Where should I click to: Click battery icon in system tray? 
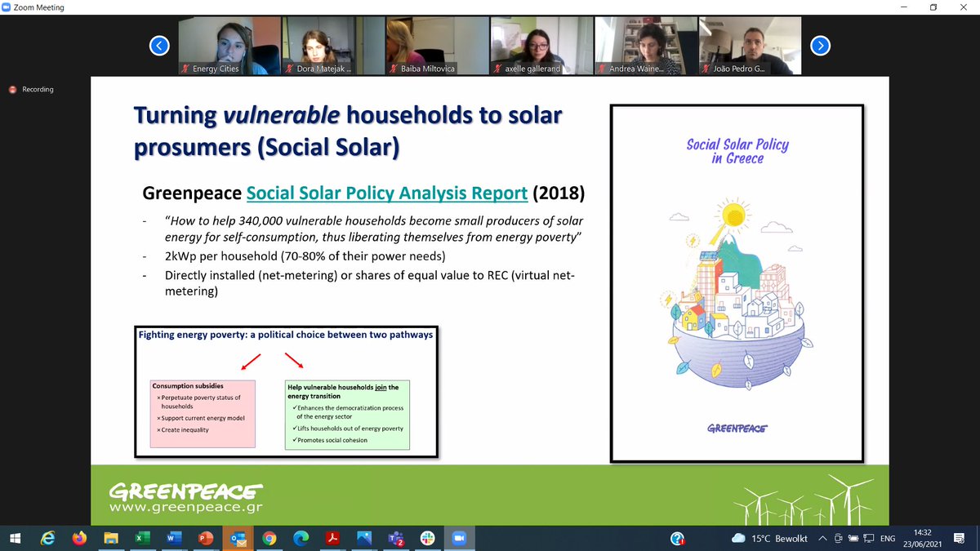pos(853,539)
